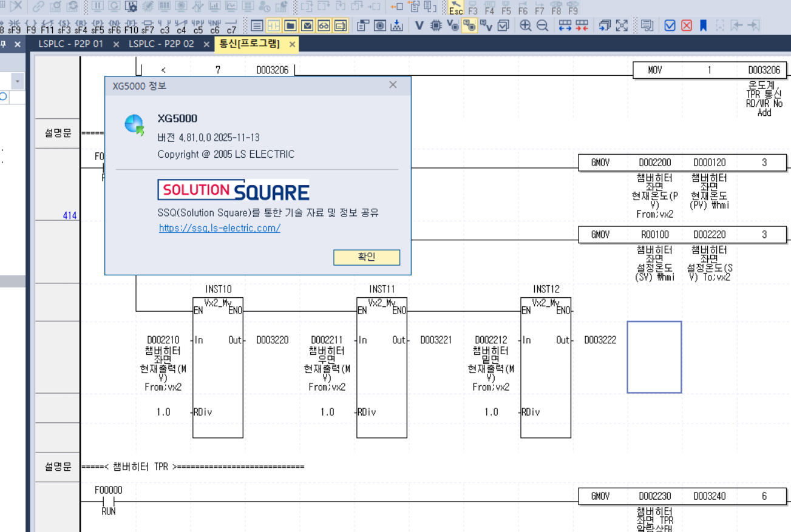791x532 pixels.
Task: Insert positive transition contact sF5
Action: coord(98,25)
